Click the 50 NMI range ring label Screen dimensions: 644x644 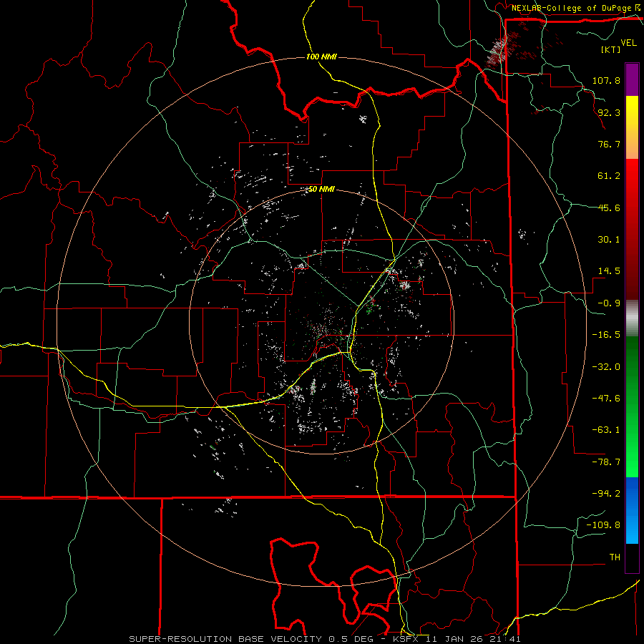(x=321, y=189)
